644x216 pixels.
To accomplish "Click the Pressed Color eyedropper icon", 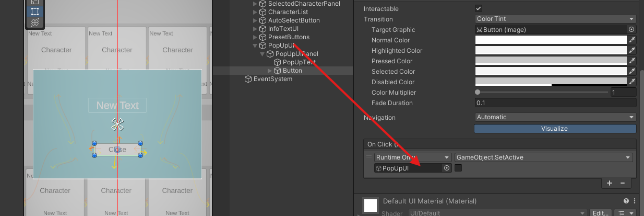I will tap(631, 61).
